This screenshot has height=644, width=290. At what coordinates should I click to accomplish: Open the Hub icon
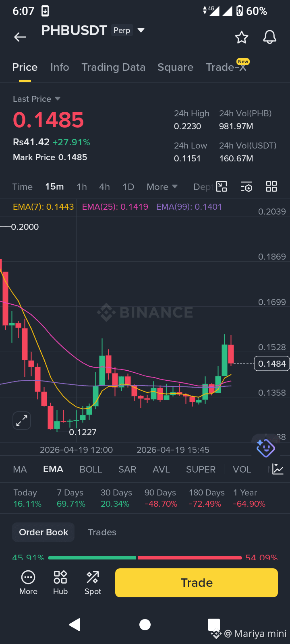tap(60, 582)
